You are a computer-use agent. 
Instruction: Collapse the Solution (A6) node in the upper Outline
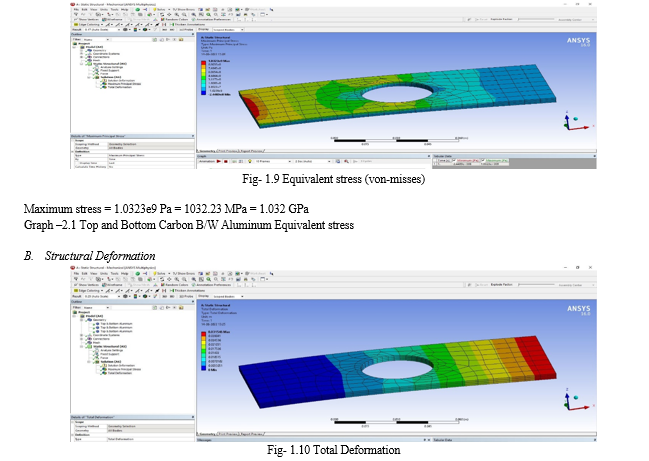[x=89, y=77]
